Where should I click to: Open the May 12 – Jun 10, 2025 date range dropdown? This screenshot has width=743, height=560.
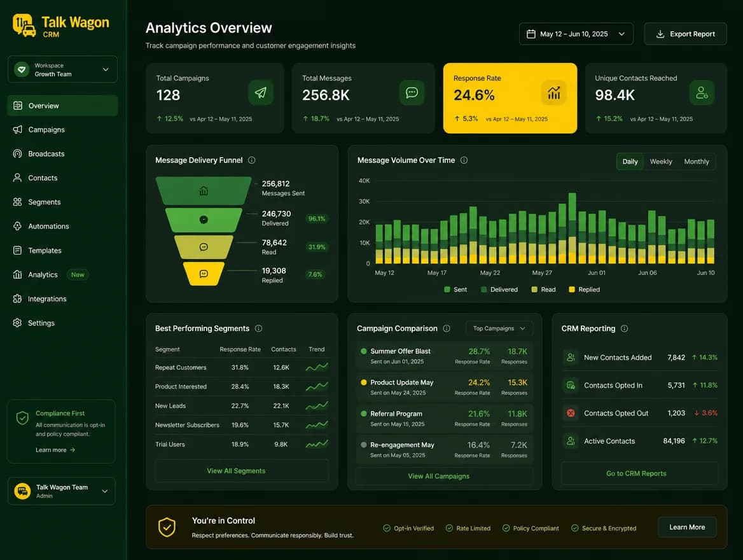[576, 34]
